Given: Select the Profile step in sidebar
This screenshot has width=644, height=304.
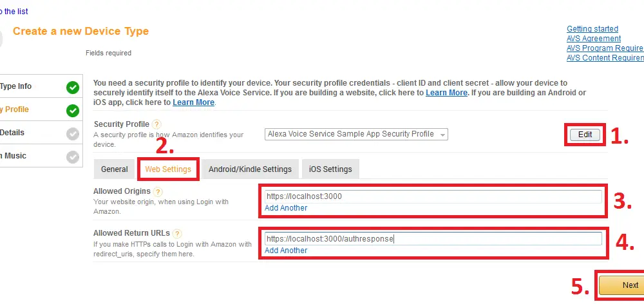Looking at the screenshot, I should [41, 109].
